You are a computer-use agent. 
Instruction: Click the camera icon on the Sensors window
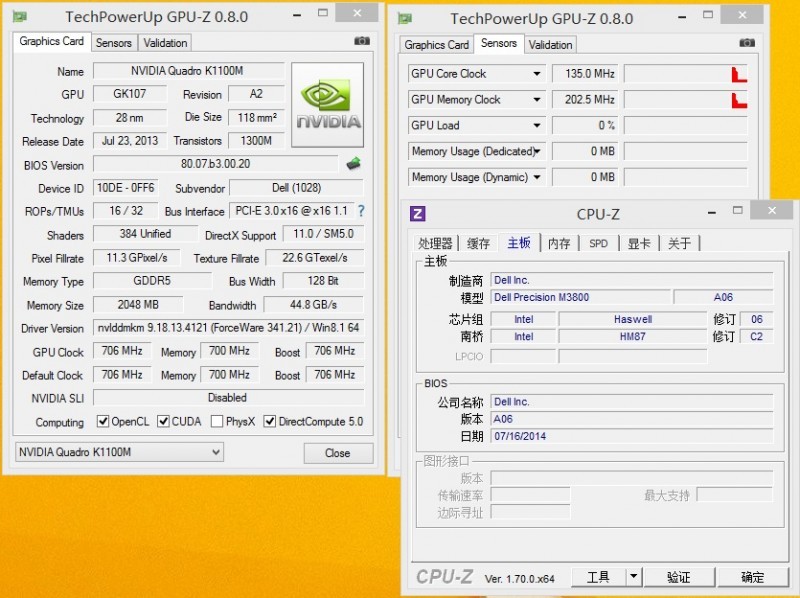(x=747, y=44)
